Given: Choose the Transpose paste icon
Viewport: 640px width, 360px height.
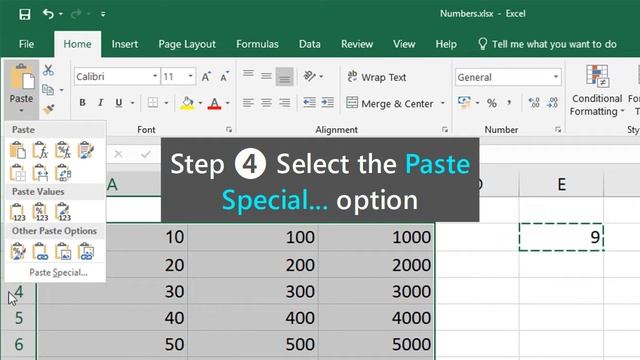Looking at the screenshot, I should (x=63, y=172).
